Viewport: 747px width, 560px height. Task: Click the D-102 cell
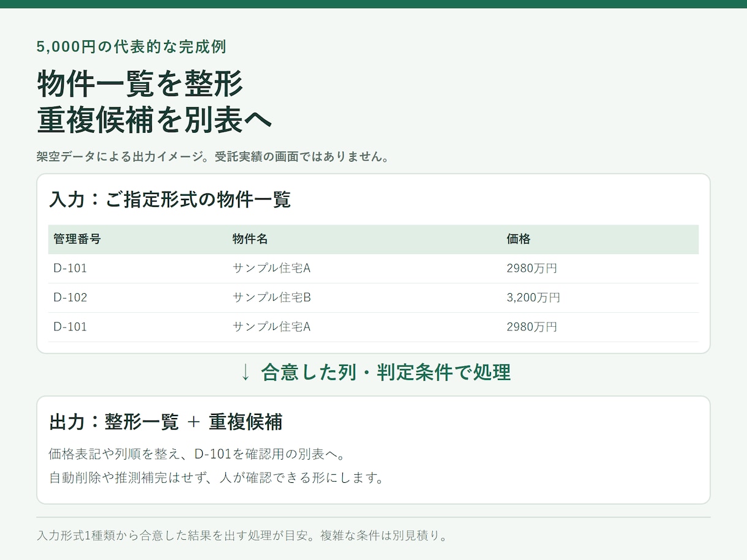point(70,298)
